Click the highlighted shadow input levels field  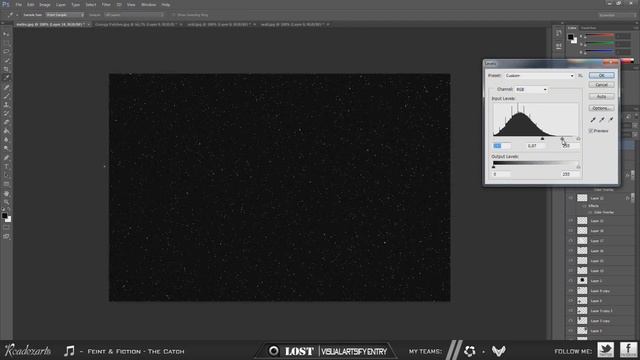click(501, 146)
